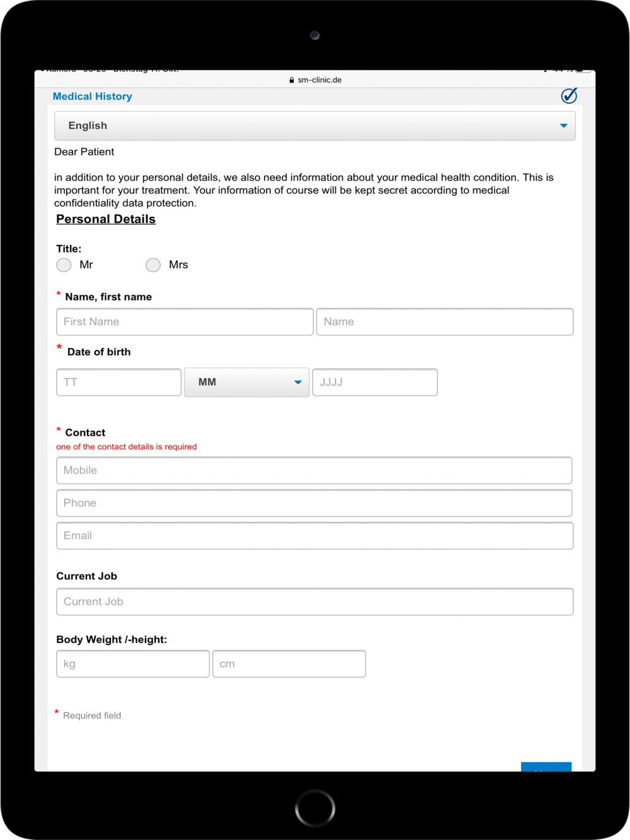630x840 pixels.
Task: Click the Email contact field
Action: 314,536
